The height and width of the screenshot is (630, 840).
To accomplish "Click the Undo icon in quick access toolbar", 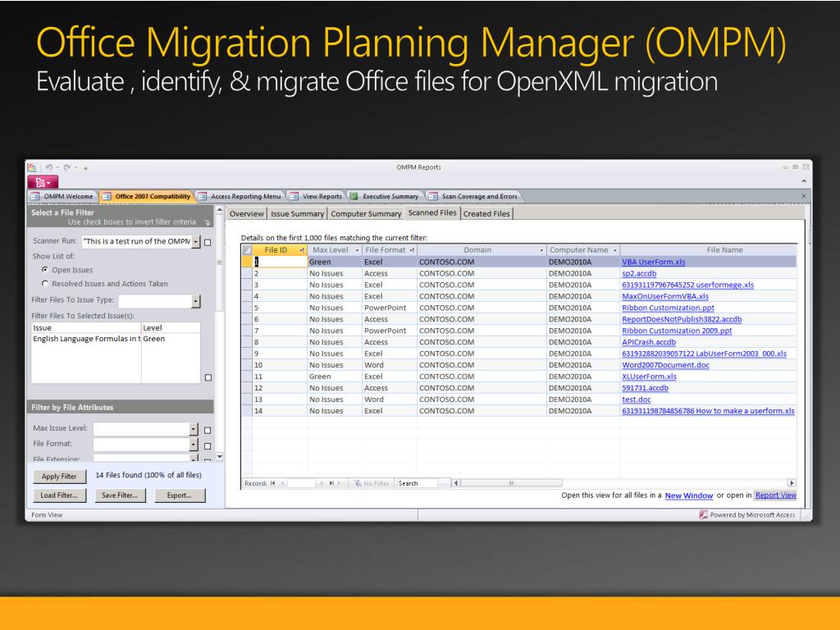I will click(x=48, y=167).
